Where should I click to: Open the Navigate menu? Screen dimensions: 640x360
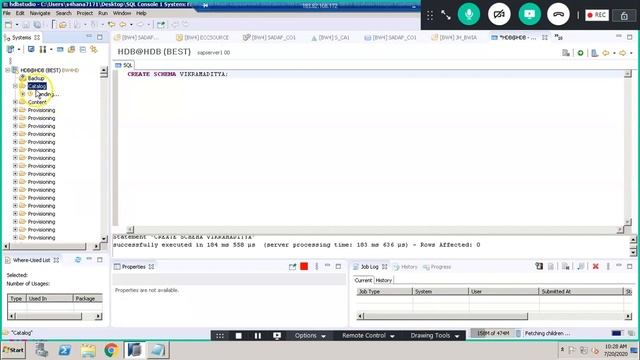point(40,13)
